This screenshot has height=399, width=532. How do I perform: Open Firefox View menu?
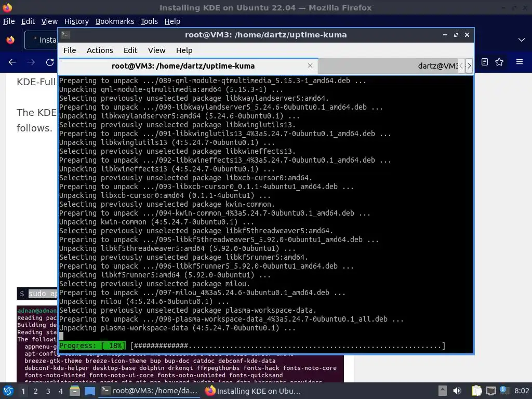(49, 21)
